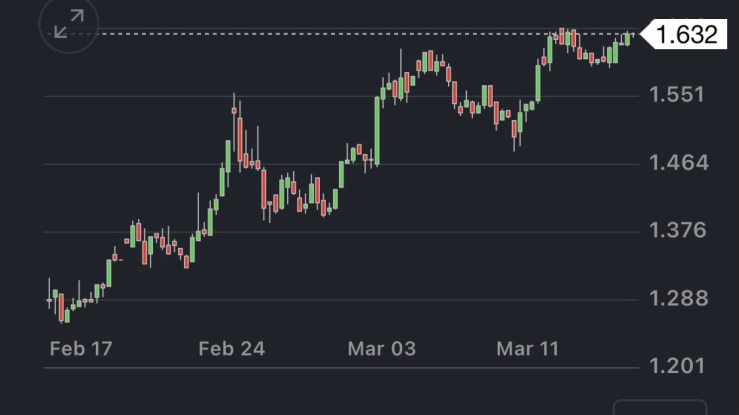Click the partially visible button at bottom right
Image resolution: width=739 pixels, height=415 pixels.
pyautogui.click(x=660, y=407)
